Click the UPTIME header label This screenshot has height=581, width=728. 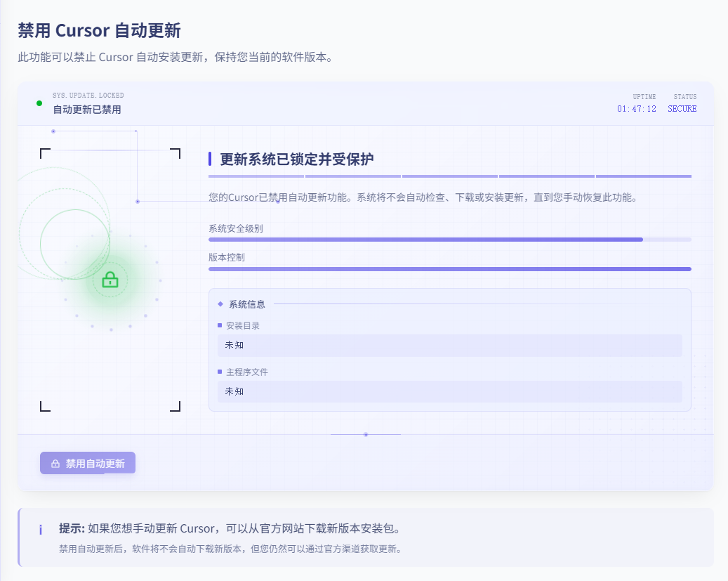(x=644, y=97)
